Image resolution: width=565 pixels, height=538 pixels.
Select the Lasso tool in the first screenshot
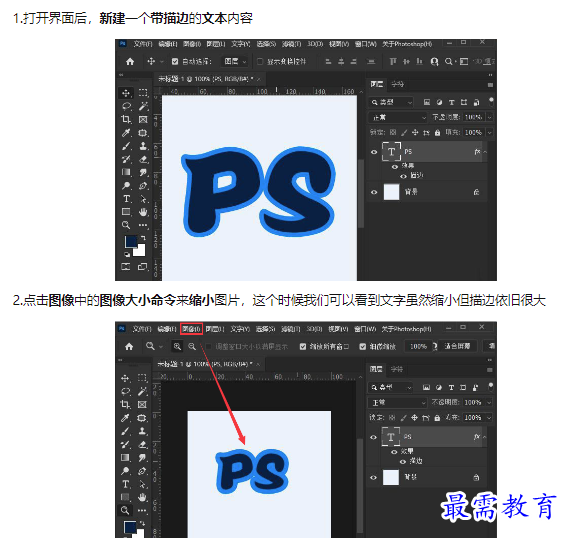pyautogui.click(x=126, y=106)
